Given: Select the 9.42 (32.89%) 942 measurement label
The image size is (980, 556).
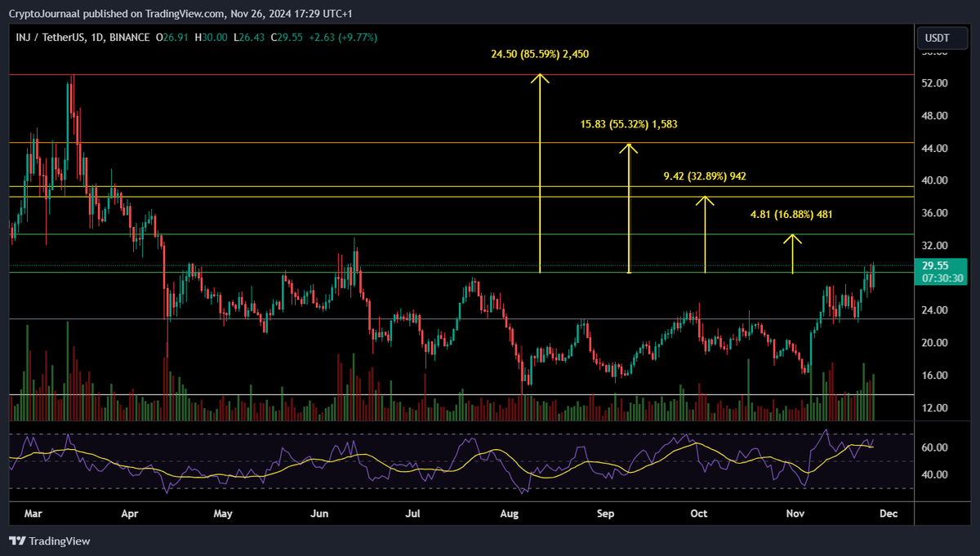Looking at the screenshot, I should click(x=705, y=176).
